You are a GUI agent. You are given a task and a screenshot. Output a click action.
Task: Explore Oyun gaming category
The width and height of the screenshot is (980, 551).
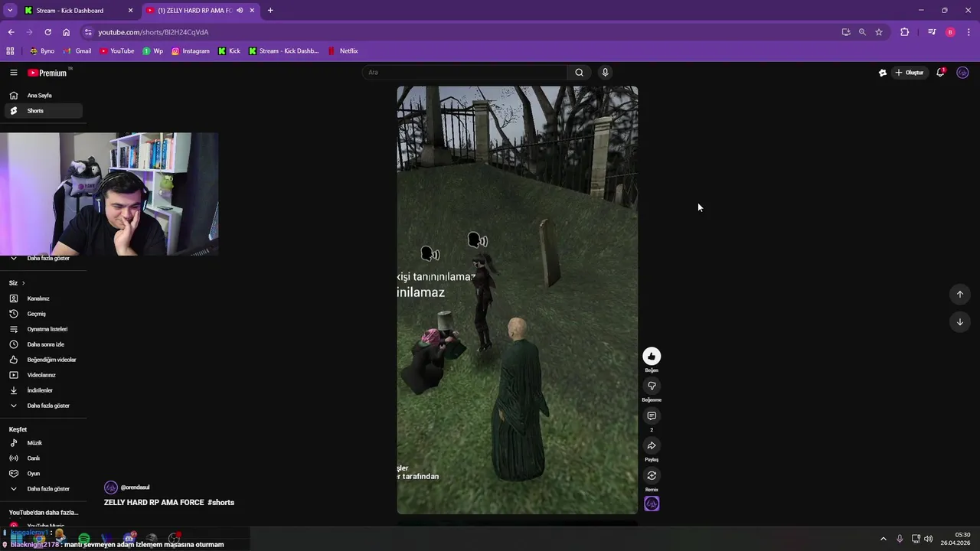[42, 474]
